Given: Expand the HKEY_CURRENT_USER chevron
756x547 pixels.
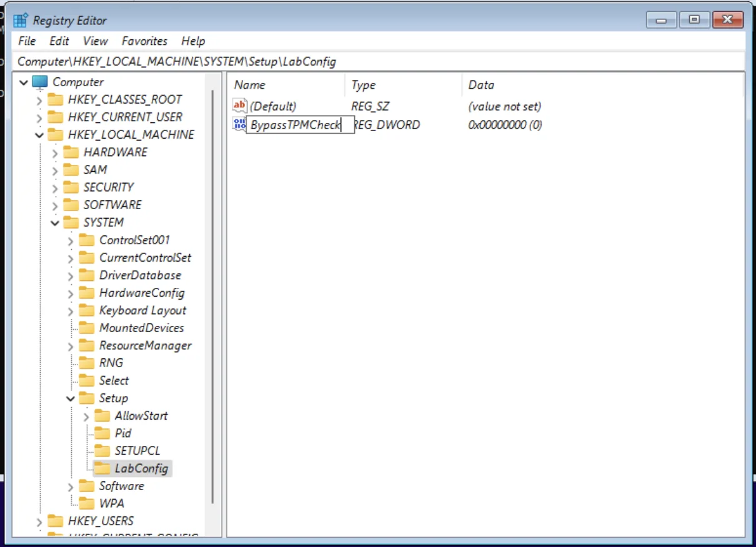Looking at the screenshot, I should click(39, 117).
